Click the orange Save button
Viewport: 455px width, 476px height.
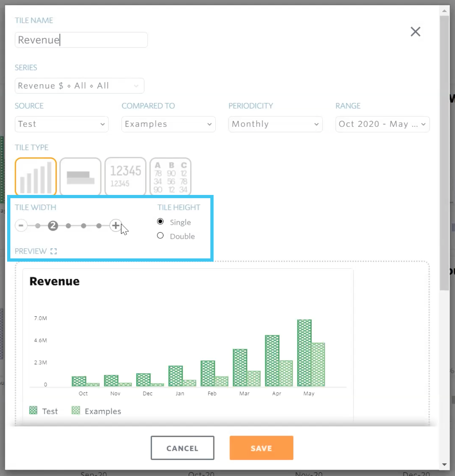pos(261,448)
